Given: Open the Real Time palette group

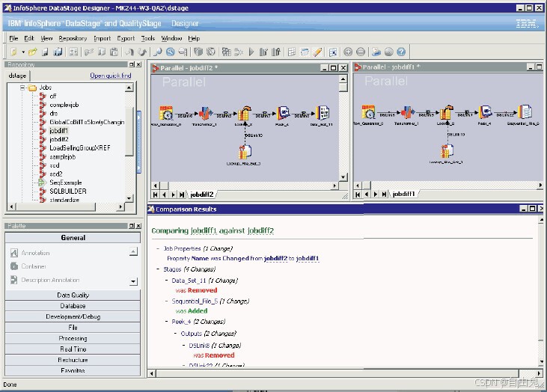Looking at the screenshot, I should (x=73, y=349).
